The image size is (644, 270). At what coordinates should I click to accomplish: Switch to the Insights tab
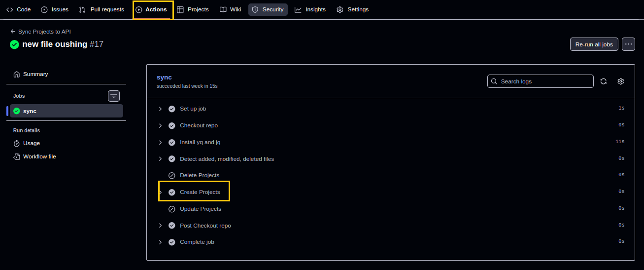310,9
